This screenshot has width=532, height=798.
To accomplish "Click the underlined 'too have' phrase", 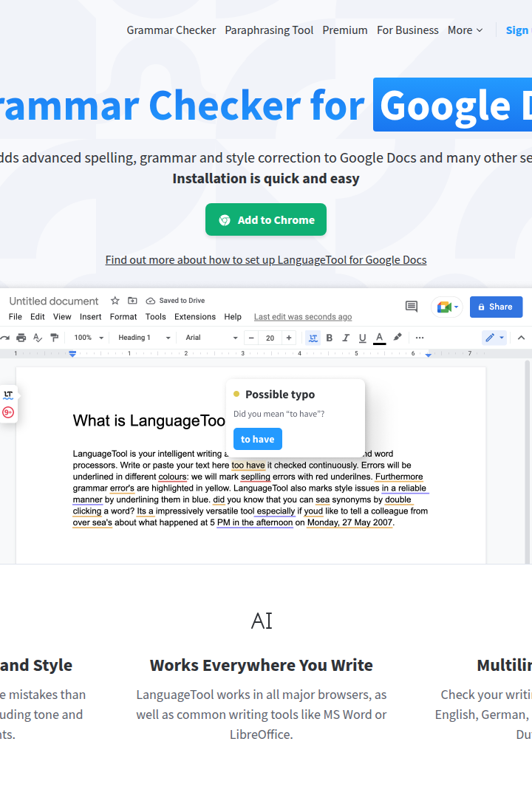I will [x=248, y=465].
